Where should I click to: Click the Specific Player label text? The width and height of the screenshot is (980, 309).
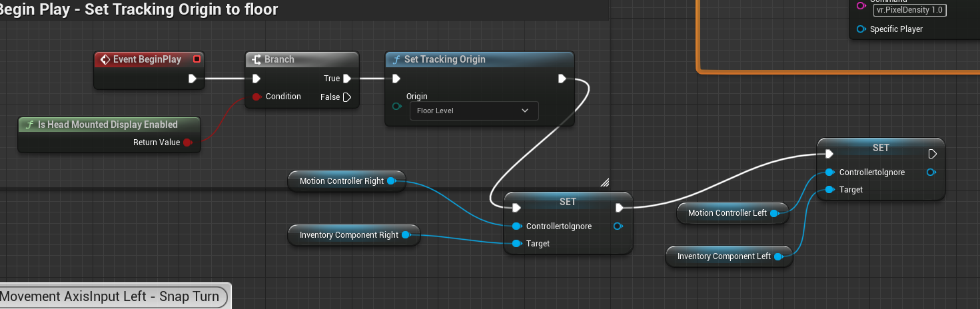[897, 29]
